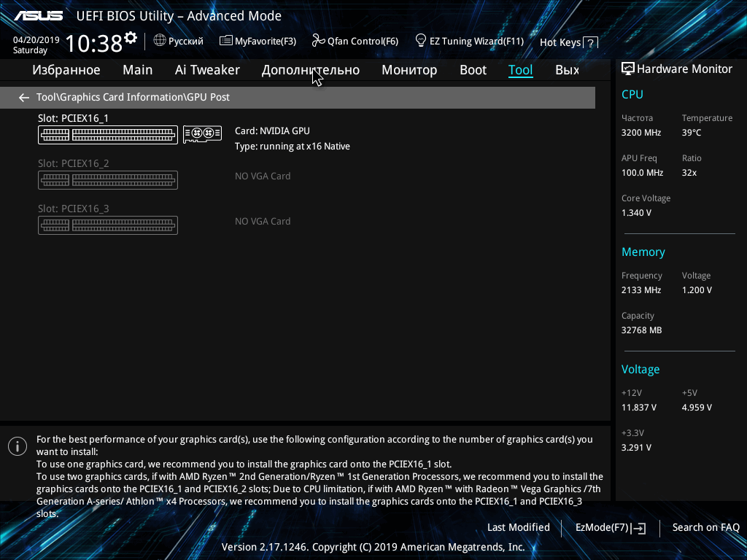Click the globe language icon
The height and width of the screenshot is (560, 747).
160,41
